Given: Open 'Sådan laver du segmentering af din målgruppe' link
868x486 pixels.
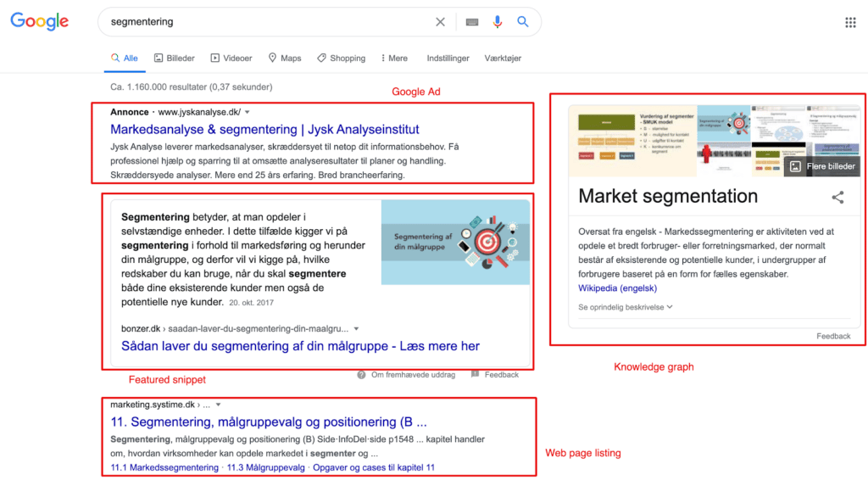Looking at the screenshot, I should click(x=300, y=346).
